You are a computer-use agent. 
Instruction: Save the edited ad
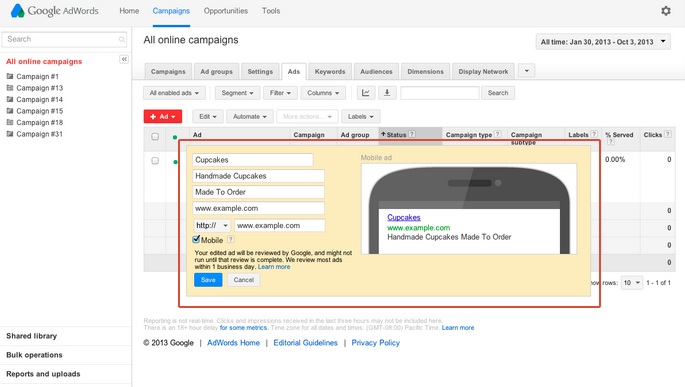[x=208, y=280]
